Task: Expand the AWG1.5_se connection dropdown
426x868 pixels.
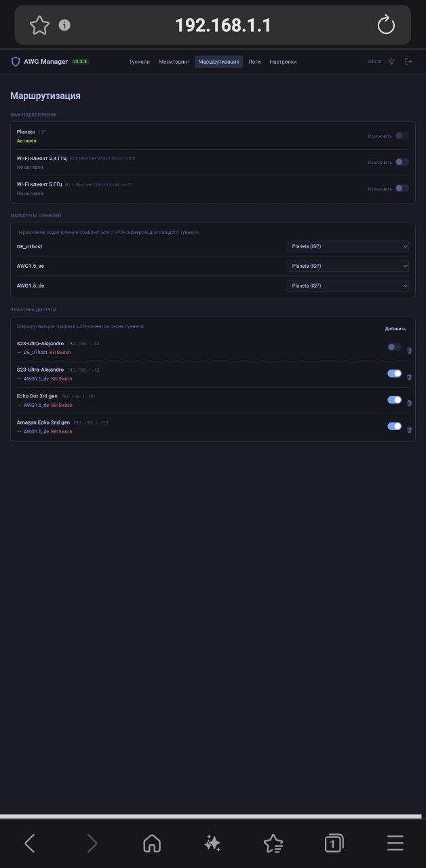Action: pyautogui.click(x=347, y=266)
